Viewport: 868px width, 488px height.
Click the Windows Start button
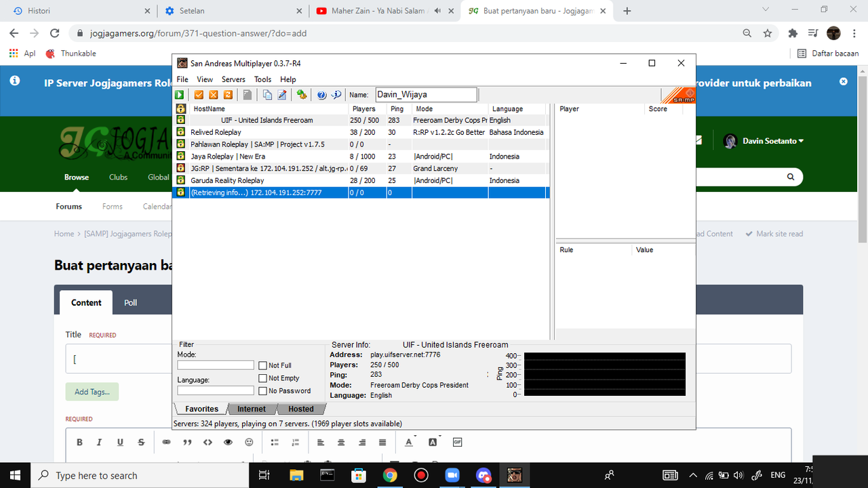[15, 475]
